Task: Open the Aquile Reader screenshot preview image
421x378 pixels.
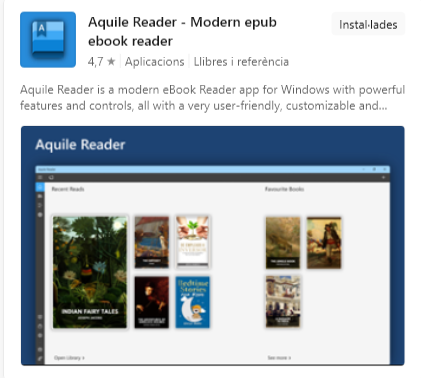Action: [213, 246]
